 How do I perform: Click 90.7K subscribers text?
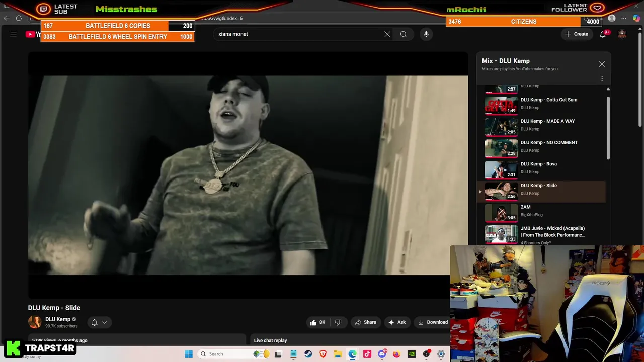tap(61, 326)
